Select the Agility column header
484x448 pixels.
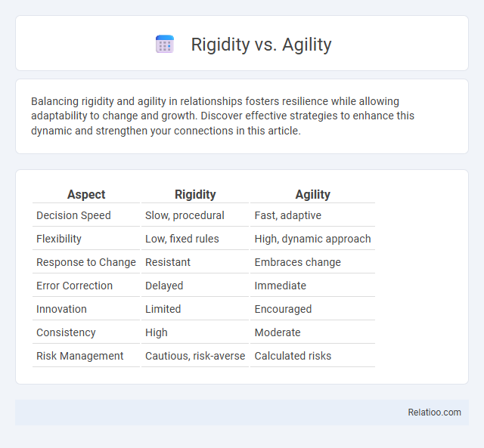(x=312, y=195)
